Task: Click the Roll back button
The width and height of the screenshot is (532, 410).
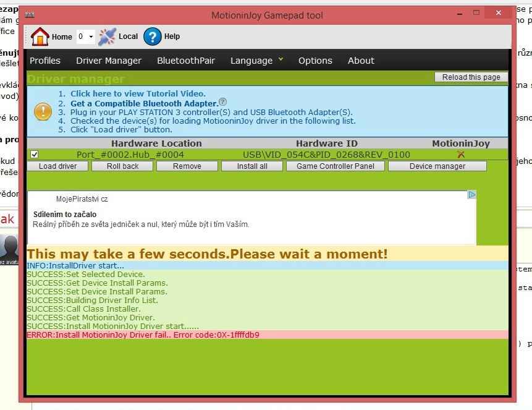Action: point(122,166)
